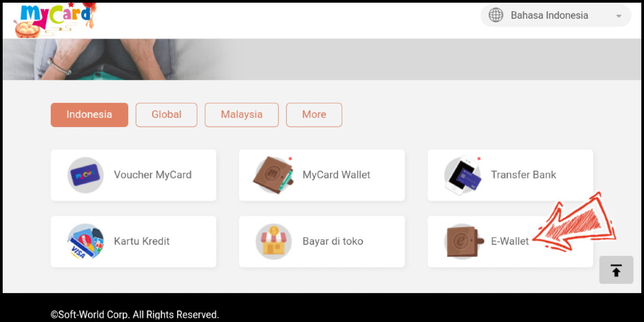The width and height of the screenshot is (644, 322).
Task: Click the Voucher MyCard card icon
Action: tap(85, 175)
